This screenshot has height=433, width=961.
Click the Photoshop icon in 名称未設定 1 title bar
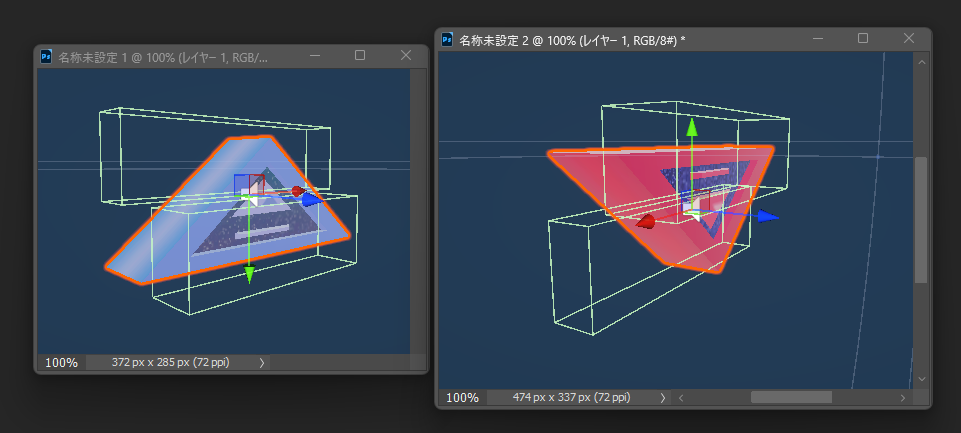(46, 57)
